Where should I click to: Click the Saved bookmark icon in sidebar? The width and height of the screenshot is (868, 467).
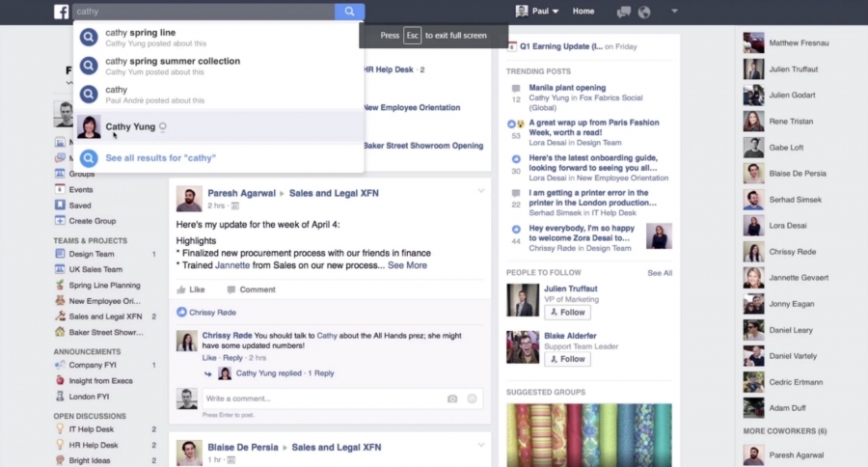coord(60,205)
